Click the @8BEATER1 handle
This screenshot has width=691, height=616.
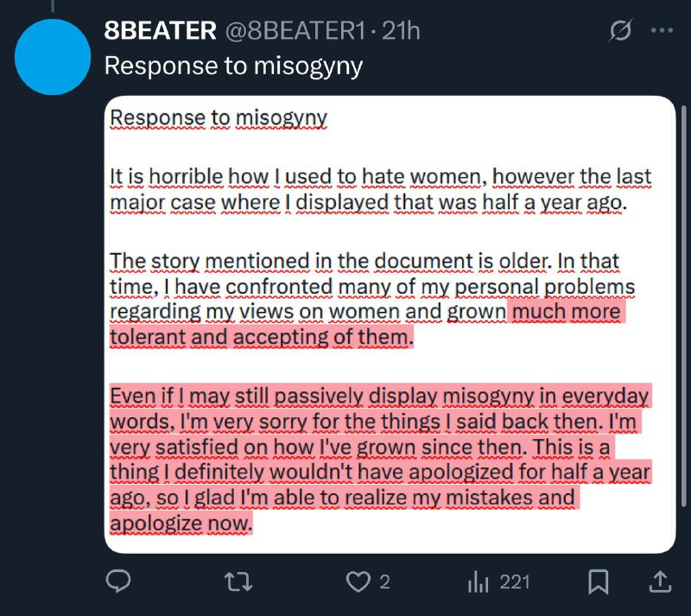click(x=295, y=31)
